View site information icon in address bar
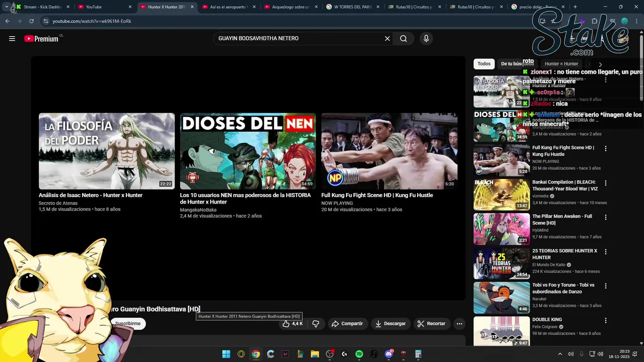644x362 pixels. point(46,21)
